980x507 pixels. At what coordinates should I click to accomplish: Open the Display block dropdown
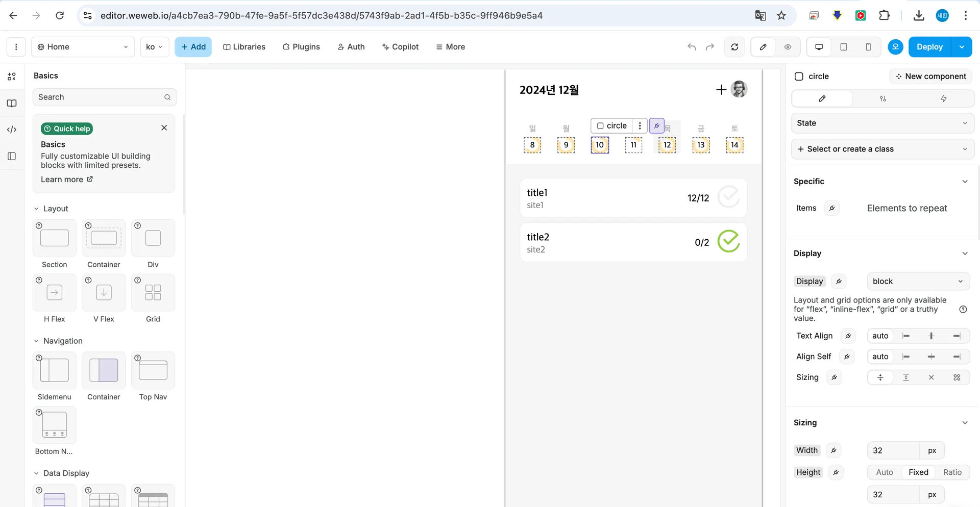(918, 282)
